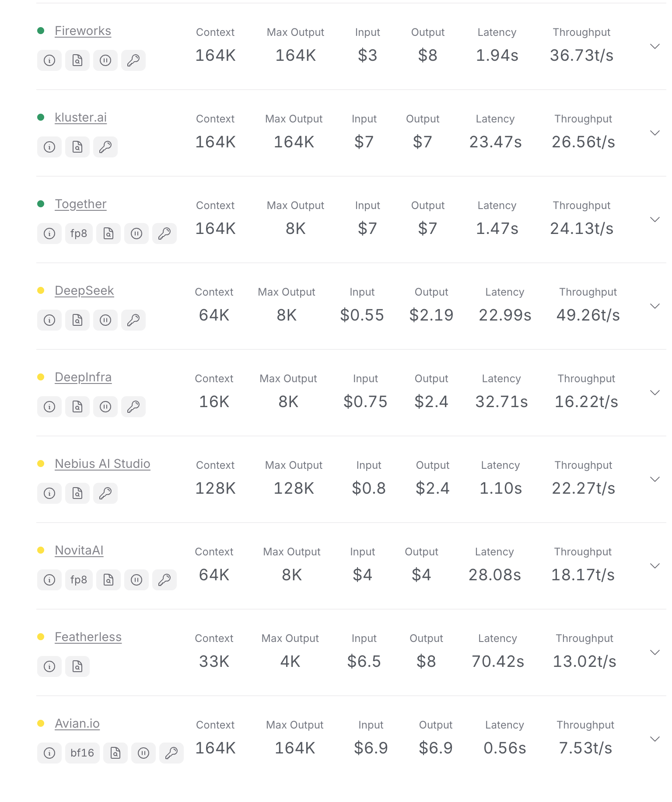
Task: Click the key icon under Nebius AI Studio
Action: [105, 493]
